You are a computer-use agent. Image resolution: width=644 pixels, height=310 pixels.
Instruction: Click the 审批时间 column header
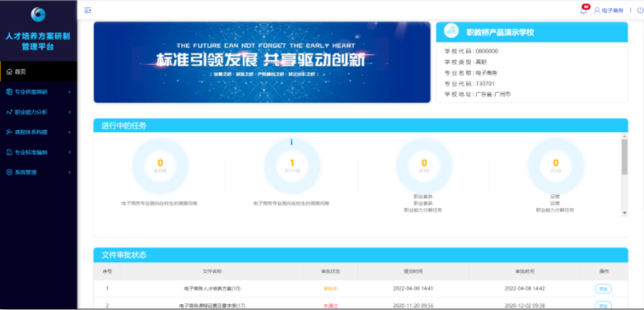pos(525,271)
